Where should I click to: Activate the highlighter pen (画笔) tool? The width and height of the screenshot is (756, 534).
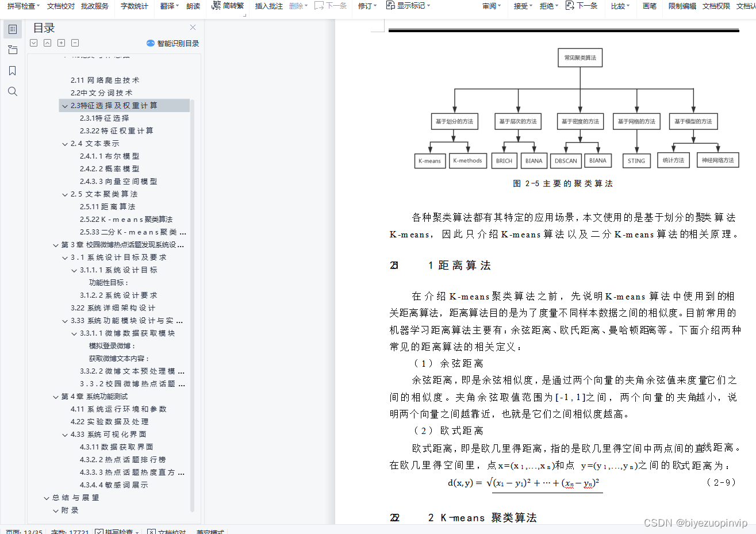point(649,6)
